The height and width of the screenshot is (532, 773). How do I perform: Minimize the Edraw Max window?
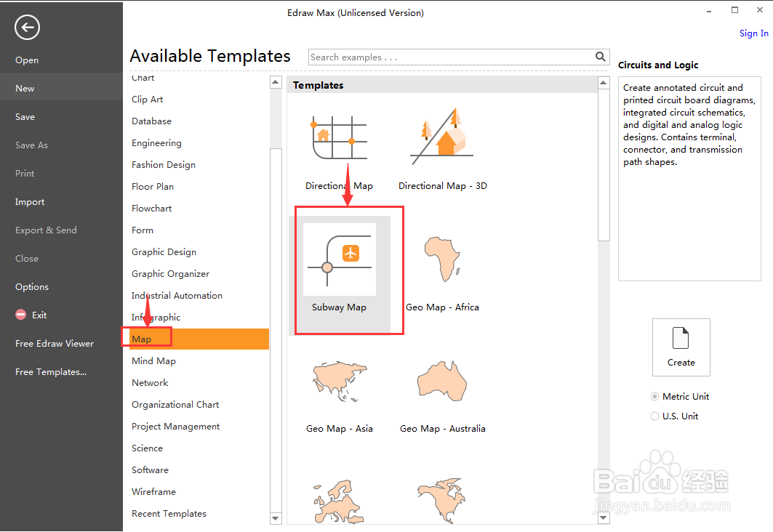coord(709,11)
